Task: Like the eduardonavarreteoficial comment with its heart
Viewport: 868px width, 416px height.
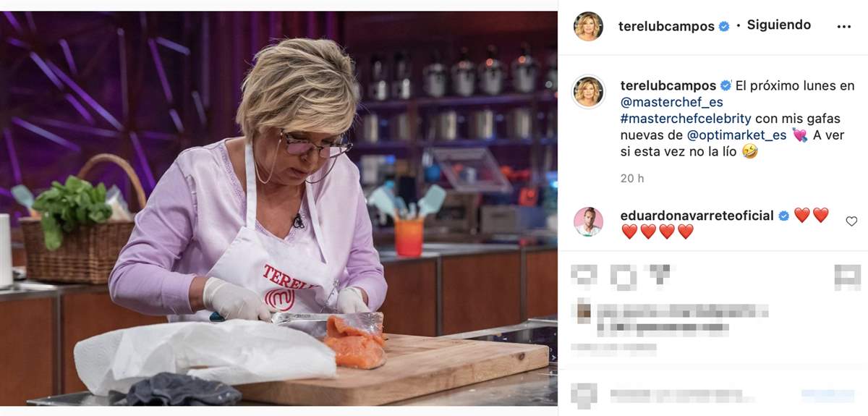Action: tap(851, 221)
